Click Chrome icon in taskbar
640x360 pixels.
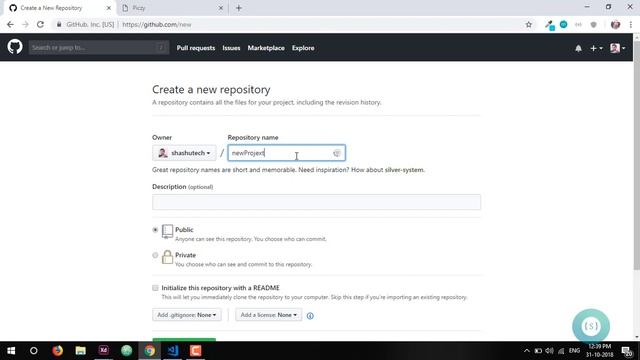tap(150, 351)
